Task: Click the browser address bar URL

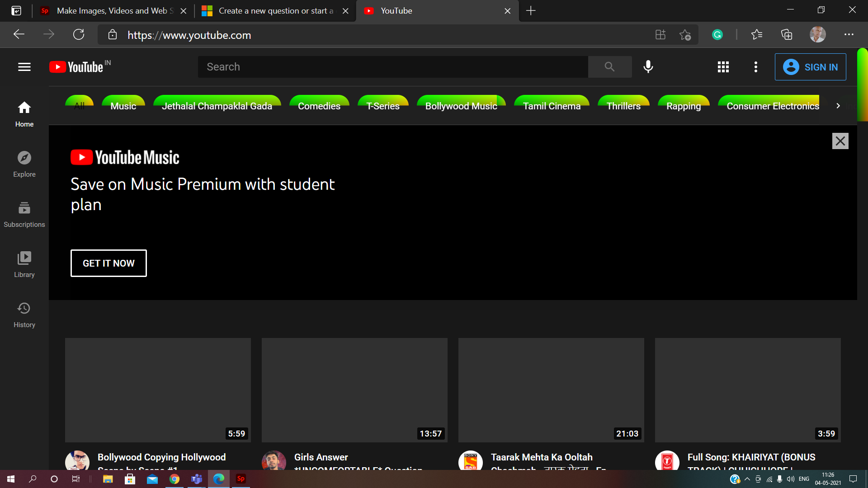Action: (x=189, y=35)
